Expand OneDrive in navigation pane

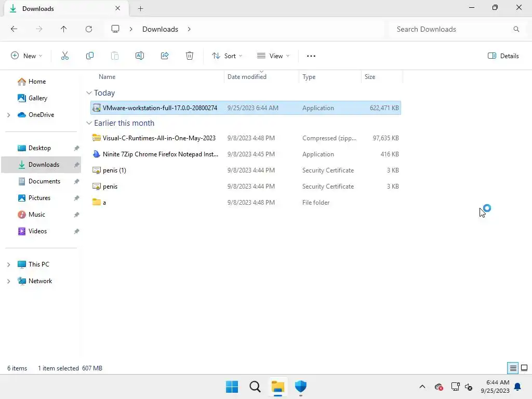pyautogui.click(x=9, y=115)
